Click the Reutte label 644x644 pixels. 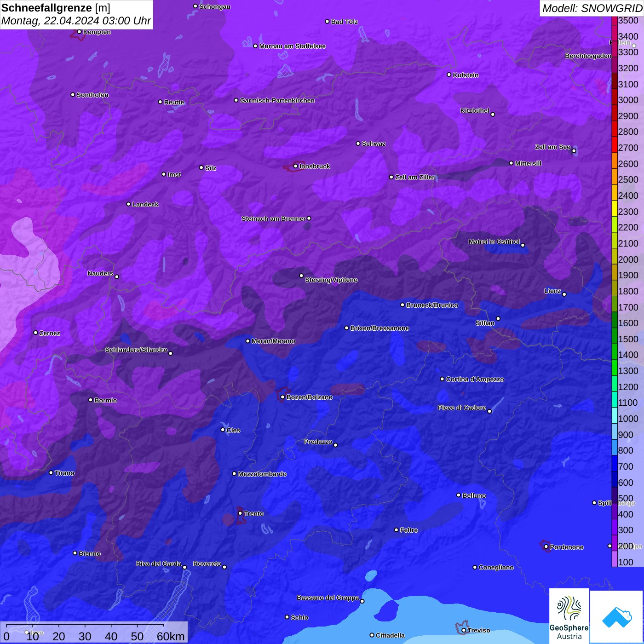pos(174,102)
